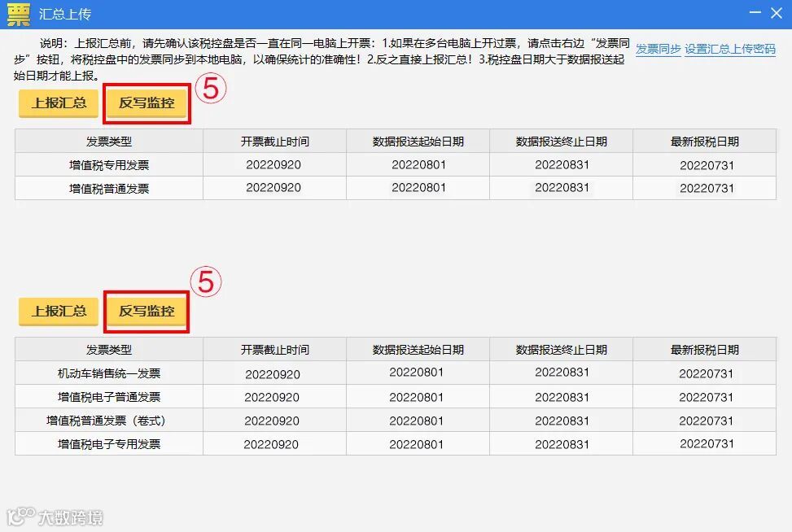The width and height of the screenshot is (792, 532).
Task: Click the upper 反写监控 button marked ⑤
Action: 147,103
